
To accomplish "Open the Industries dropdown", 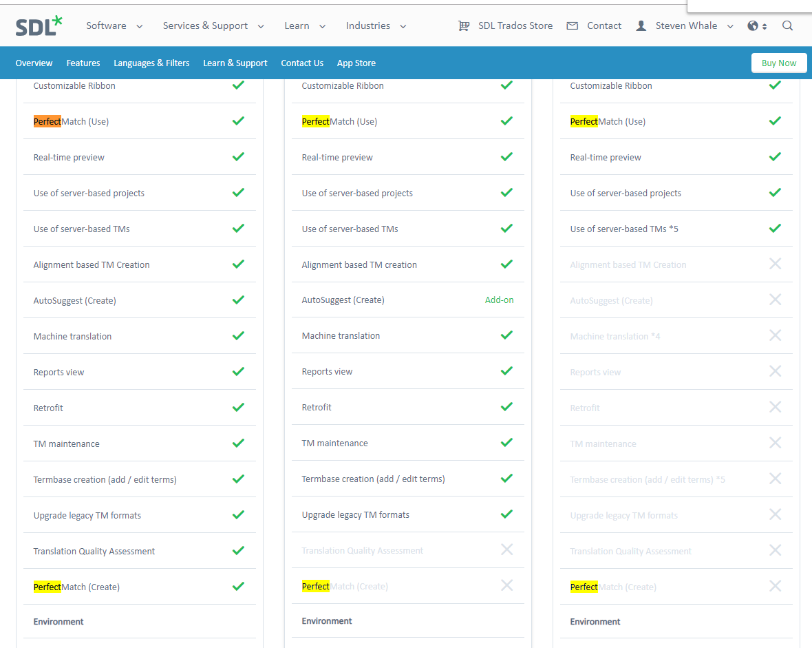I will click(x=376, y=26).
